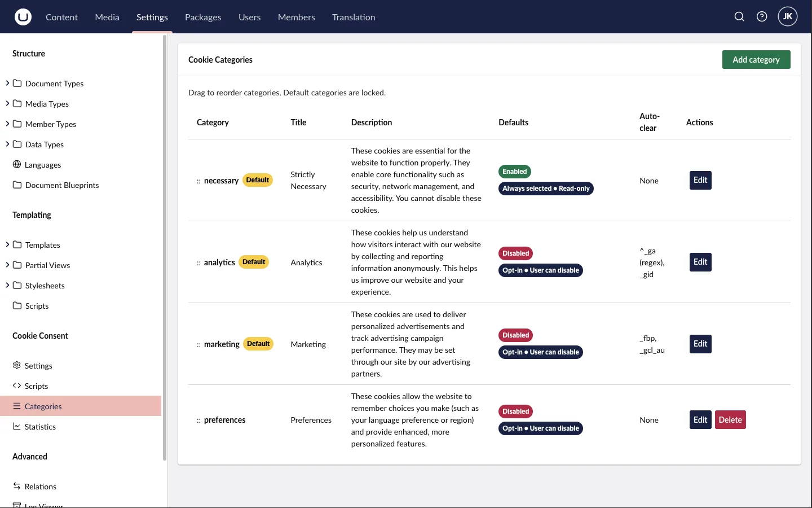The height and width of the screenshot is (508, 812).
Task: Expand the Data Types tree node
Action: click(7, 144)
